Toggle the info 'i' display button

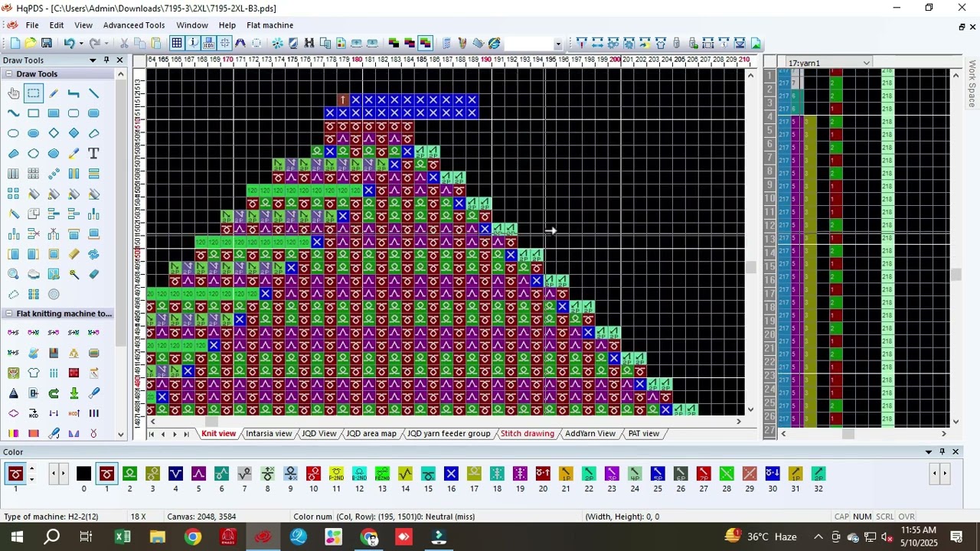(x=193, y=44)
